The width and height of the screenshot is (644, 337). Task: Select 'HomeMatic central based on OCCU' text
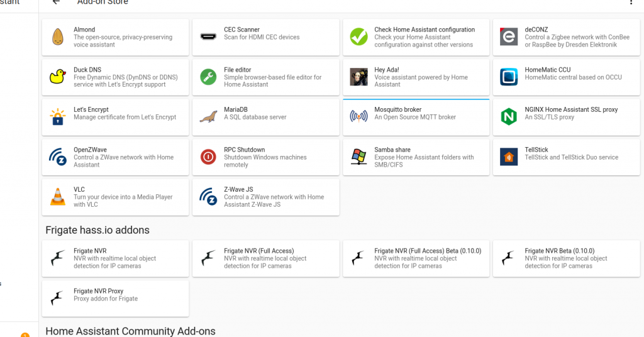pos(573,77)
